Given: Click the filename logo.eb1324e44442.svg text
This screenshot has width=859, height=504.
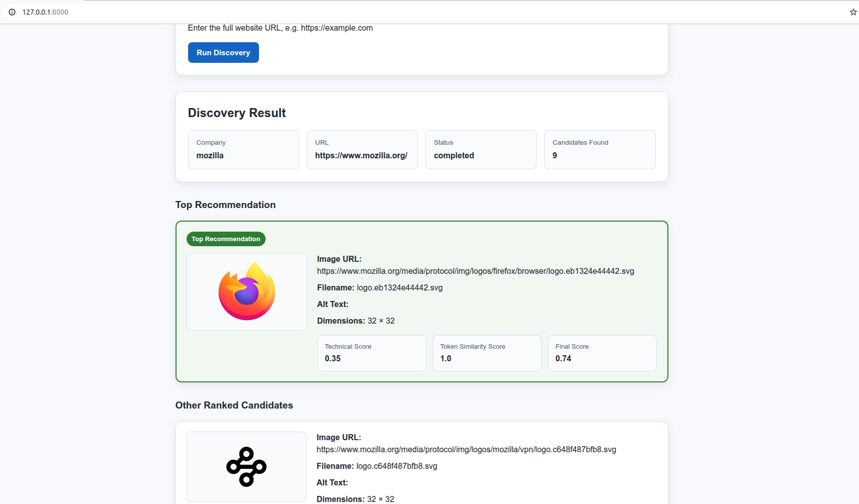Looking at the screenshot, I should tap(400, 288).
